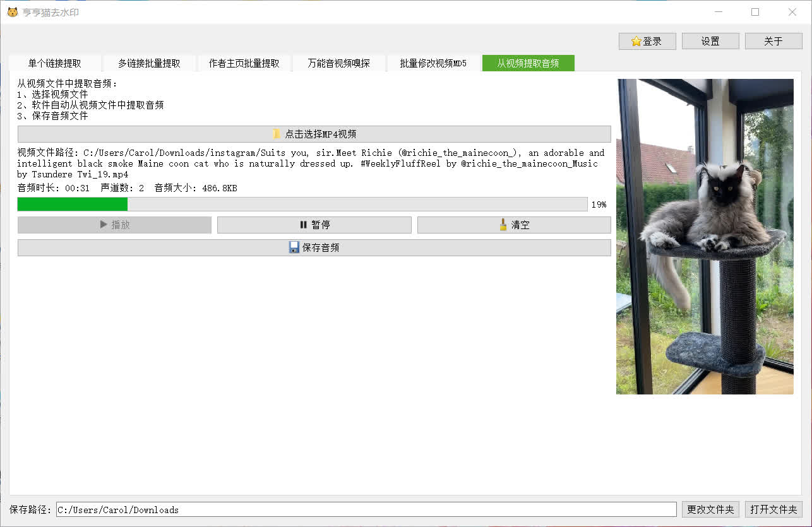The image size is (812, 527).
Task: Click the 设置 settings button
Action: pos(710,40)
